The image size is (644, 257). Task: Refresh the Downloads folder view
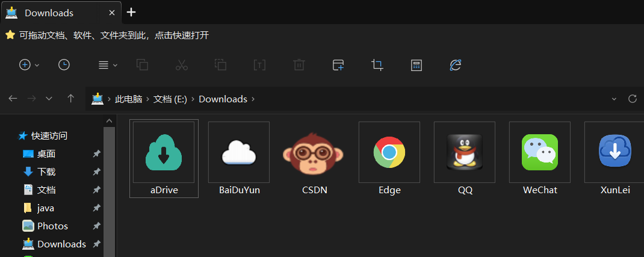click(633, 99)
